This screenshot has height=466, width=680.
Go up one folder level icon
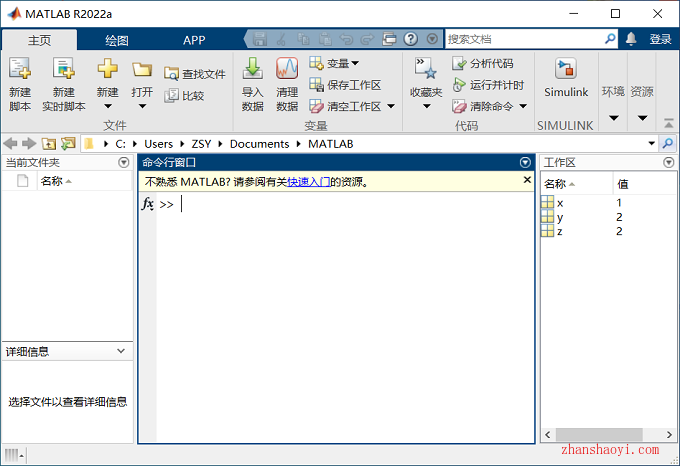pos(49,143)
